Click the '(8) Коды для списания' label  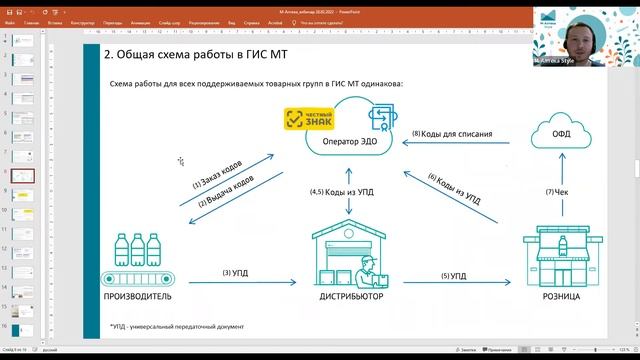tap(452, 134)
